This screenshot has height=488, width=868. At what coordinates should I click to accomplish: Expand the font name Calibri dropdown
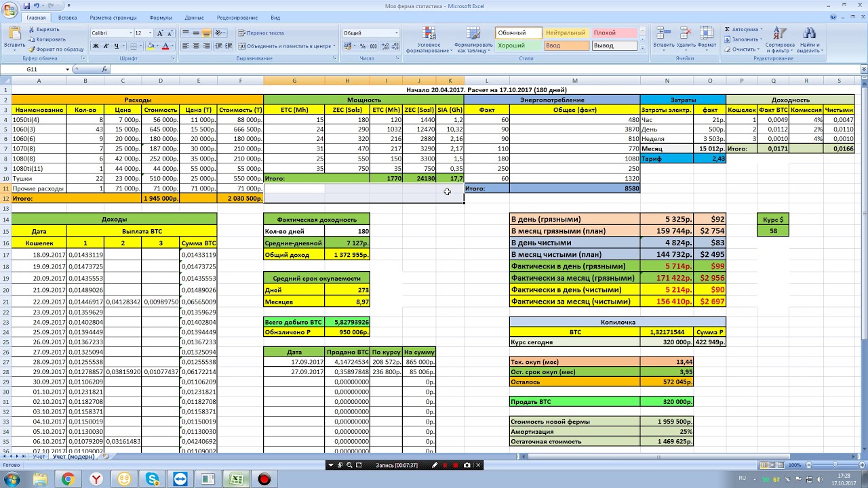click(130, 33)
